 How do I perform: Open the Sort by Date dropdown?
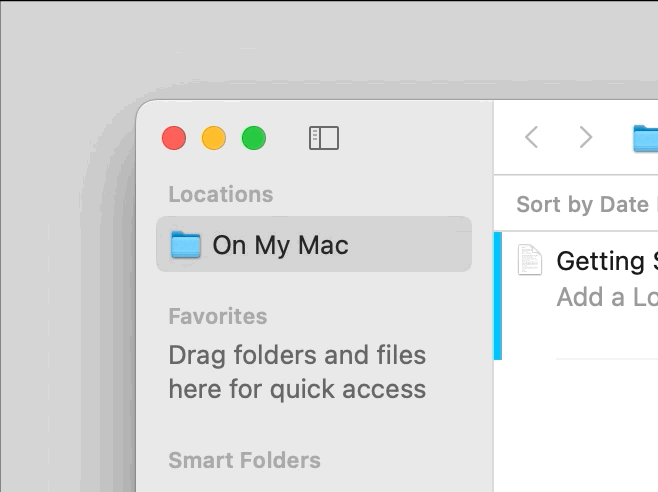click(x=587, y=204)
